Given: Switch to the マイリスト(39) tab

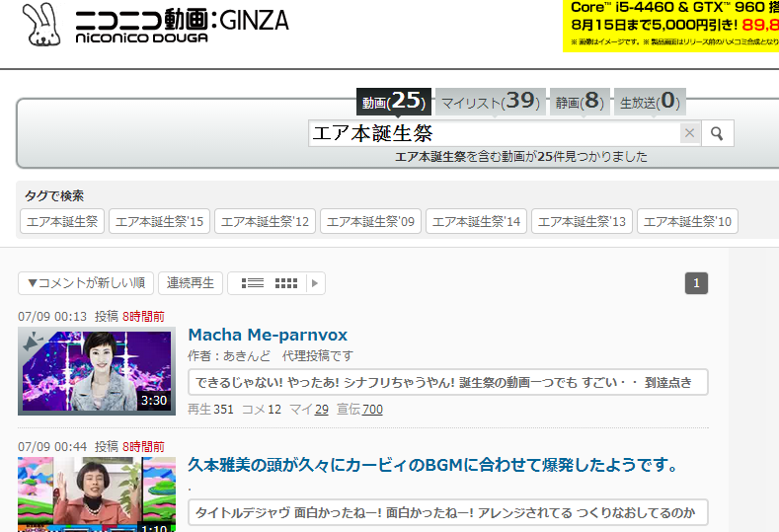Looking at the screenshot, I should click(x=491, y=102).
